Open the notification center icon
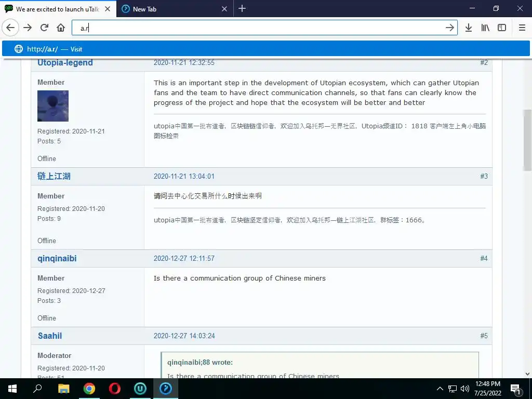532x399 pixels. tap(515, 389)
